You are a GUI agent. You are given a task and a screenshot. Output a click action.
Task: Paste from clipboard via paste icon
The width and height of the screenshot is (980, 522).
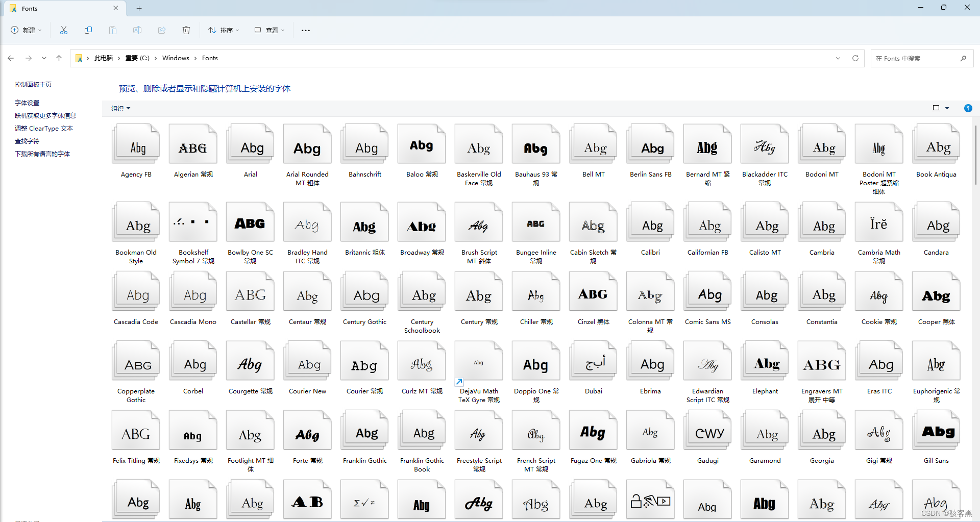[113, 30]
